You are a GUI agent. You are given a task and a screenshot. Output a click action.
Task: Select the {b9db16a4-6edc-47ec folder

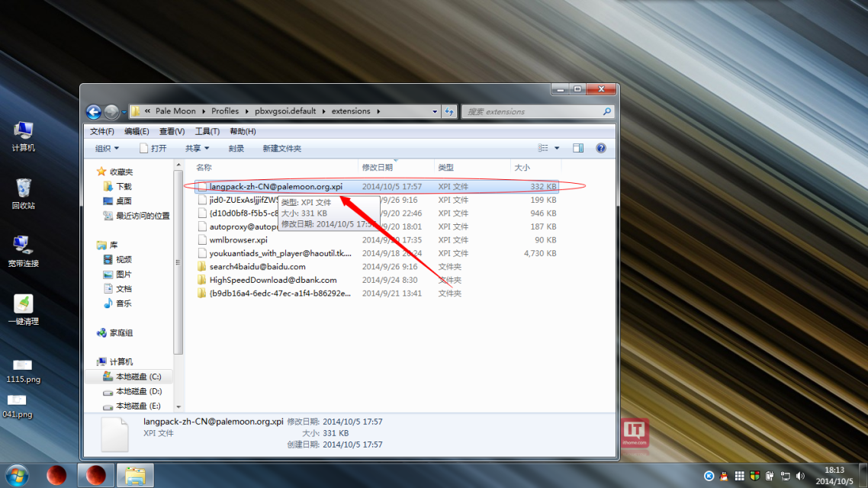pyautogui.click(x=377, y=294)
